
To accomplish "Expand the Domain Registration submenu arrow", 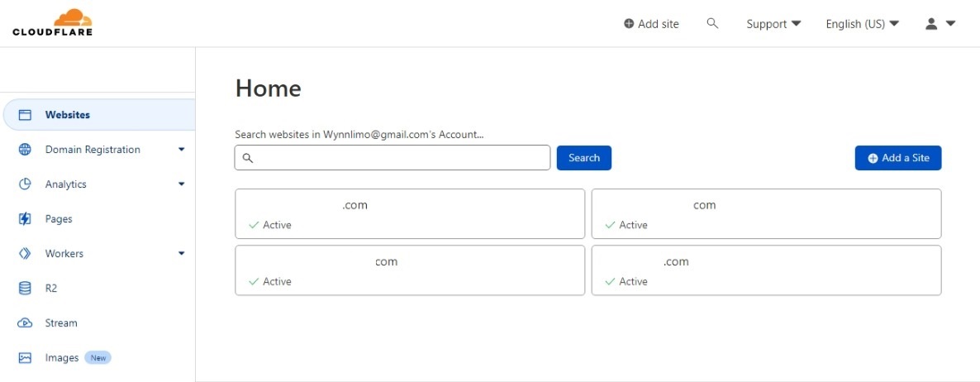I will tap(181, 150).
